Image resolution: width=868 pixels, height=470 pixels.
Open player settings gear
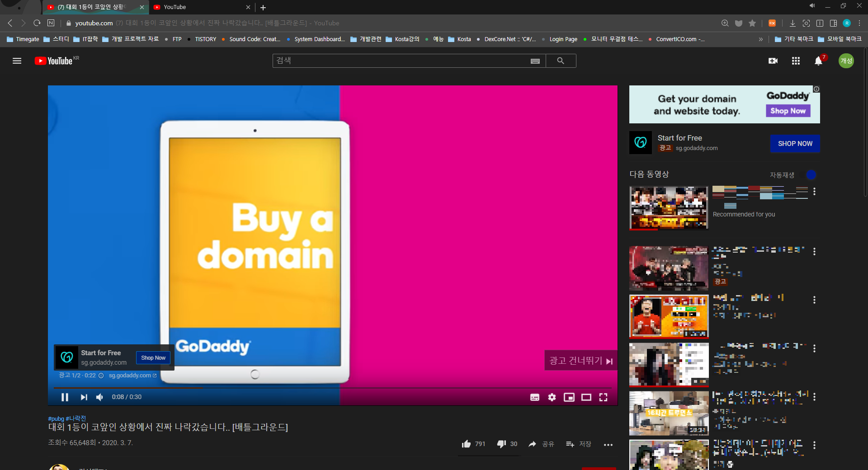[x=552, y=397]
